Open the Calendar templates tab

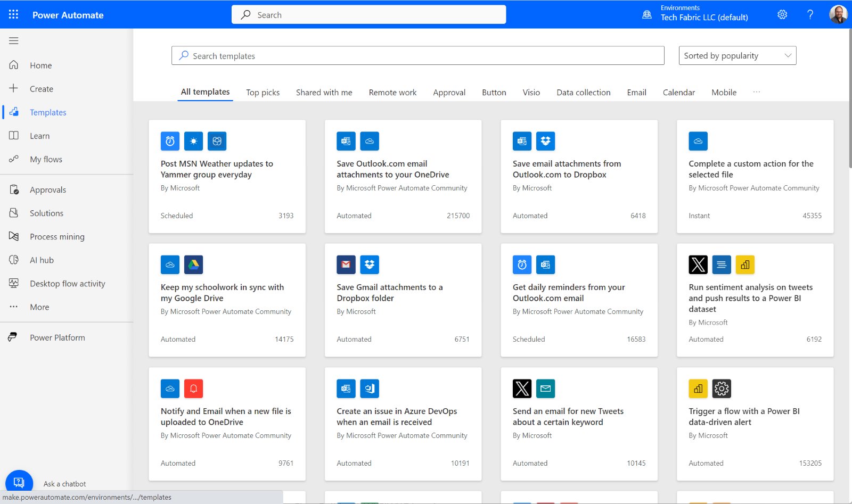click(x=679, y=93)
